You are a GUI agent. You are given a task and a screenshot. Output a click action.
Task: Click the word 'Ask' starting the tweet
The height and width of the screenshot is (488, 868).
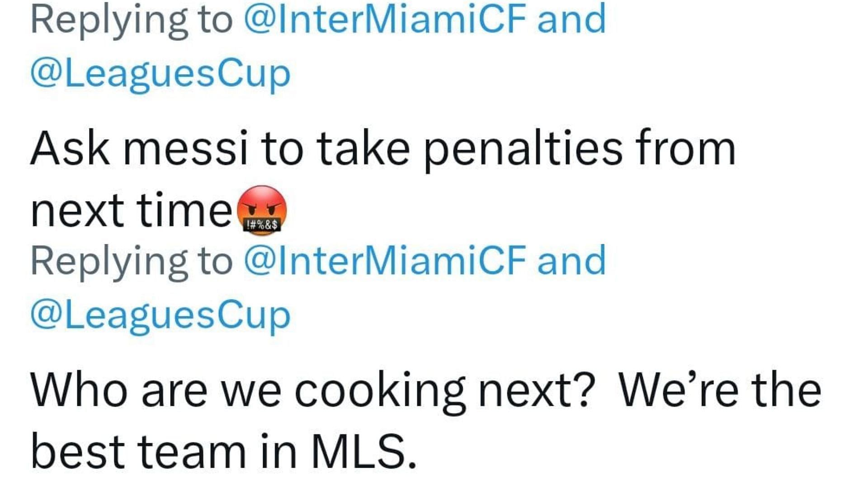tap(70, 149)
